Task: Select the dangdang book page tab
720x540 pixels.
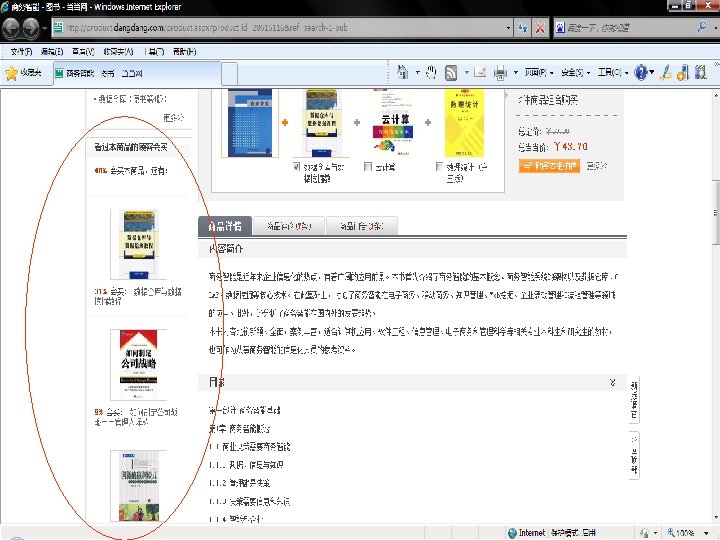Action: pos(136,73)
